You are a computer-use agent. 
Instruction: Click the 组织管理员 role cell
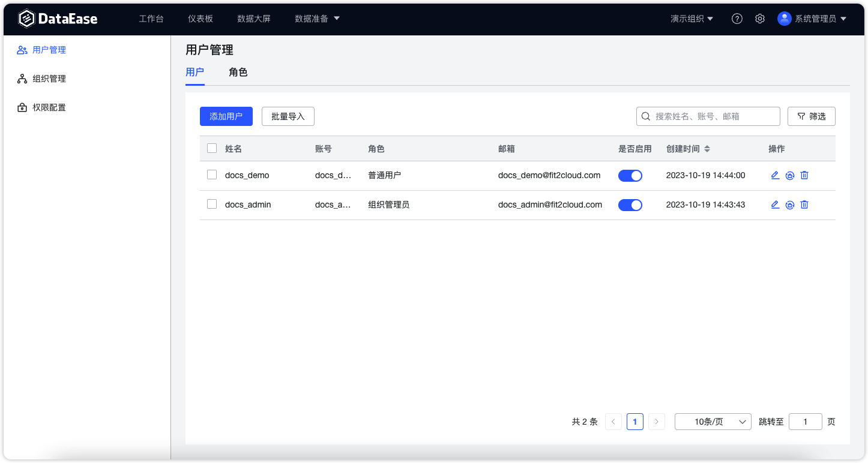click(x=389, y=205)
